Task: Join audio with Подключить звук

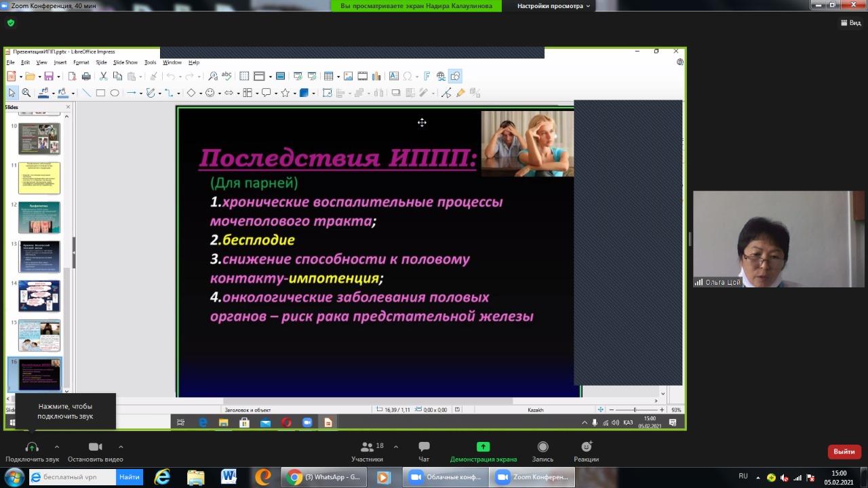Action: click(x=32, y=447)
